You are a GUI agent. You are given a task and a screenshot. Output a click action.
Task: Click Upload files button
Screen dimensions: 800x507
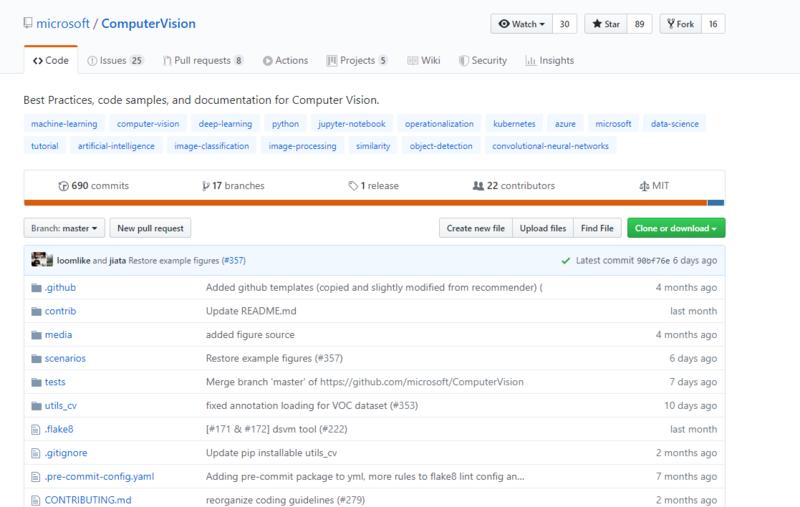click(x=543, y=228)
